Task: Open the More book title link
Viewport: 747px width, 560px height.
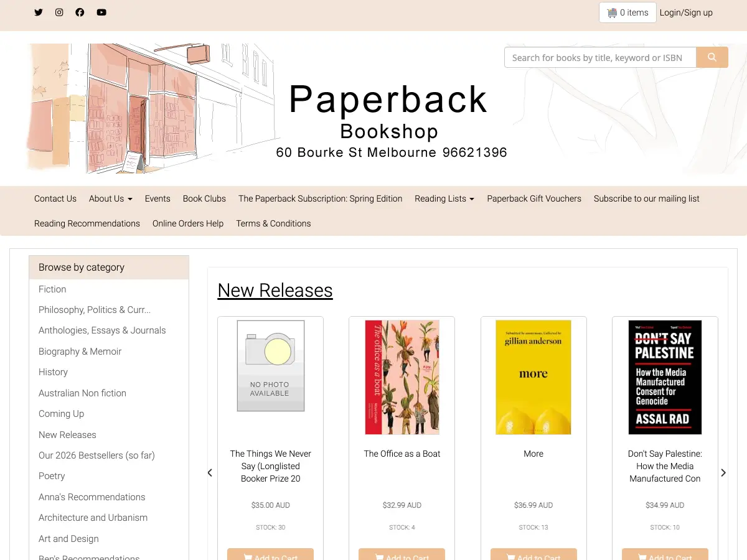Action: point(533,454)
